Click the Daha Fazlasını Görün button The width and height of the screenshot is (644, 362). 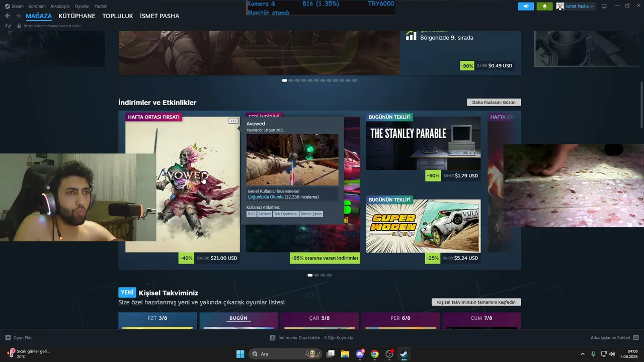(x=494, y=102)
